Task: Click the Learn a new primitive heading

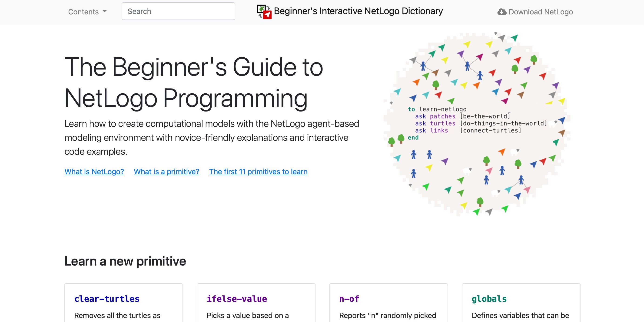Action: [125, 261]
